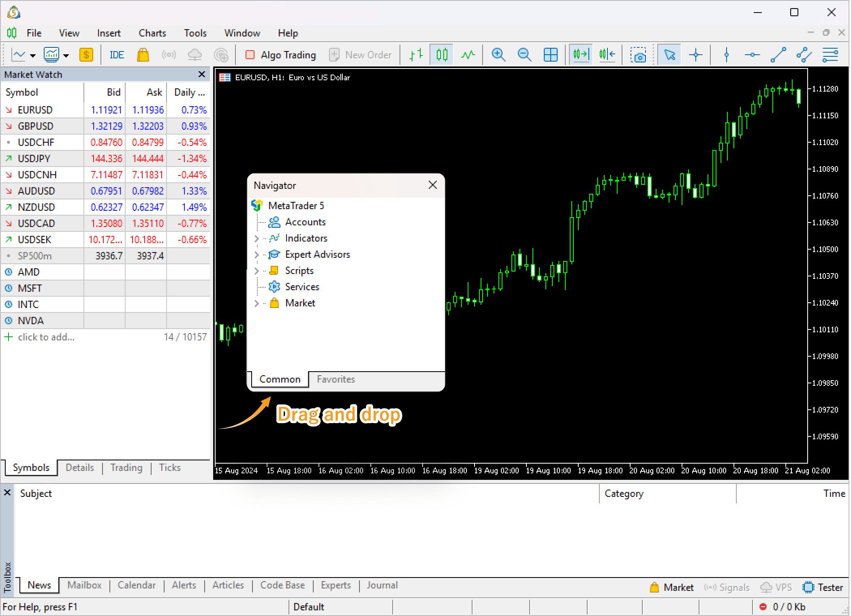Screen dimensions: 851x616
Task: Expand the Indicators tree node
Action: pyautogui.click(x=257, y=239)
